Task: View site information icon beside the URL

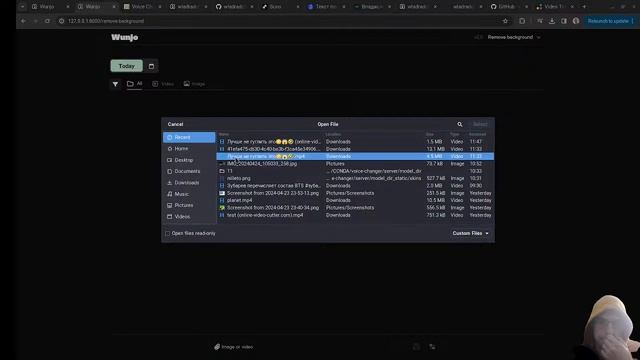Action: tap(62, 21)
